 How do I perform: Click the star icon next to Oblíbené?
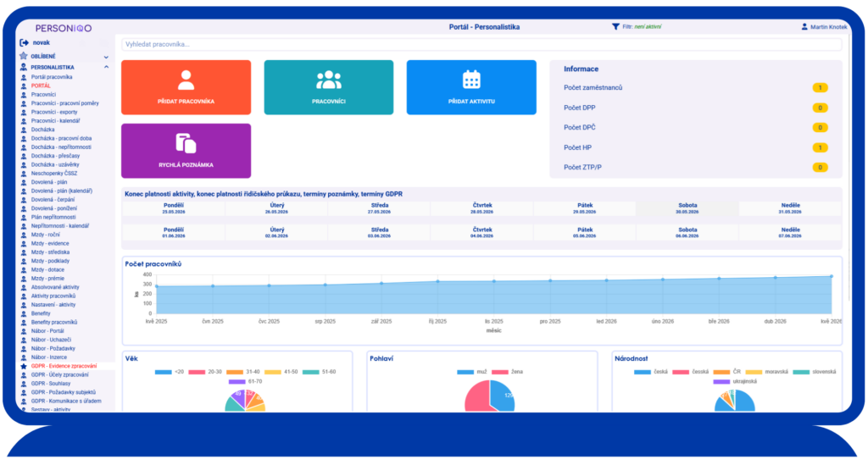(x=23, y=56)
